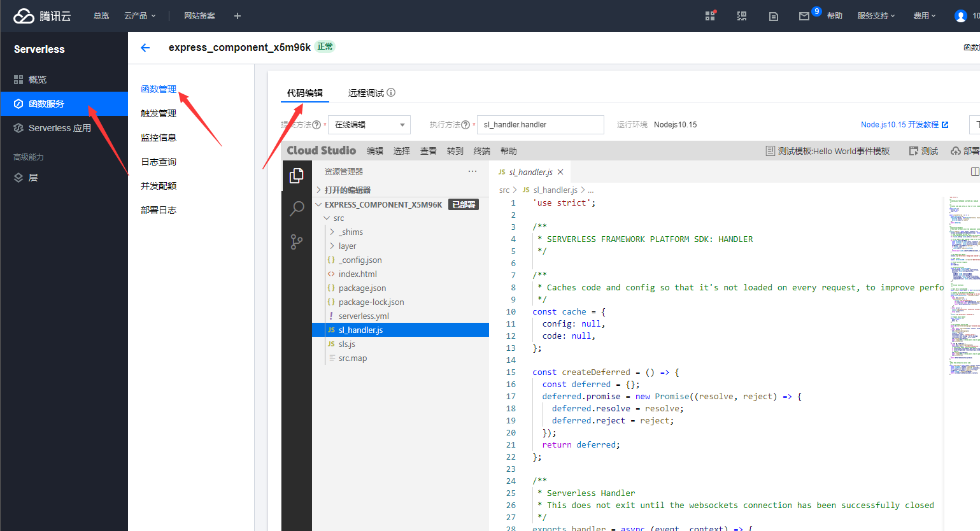This screenshot has width=980, height=531.
Task: Open the 在线编辑 submit method dropdown
Action: coord(369,125)
